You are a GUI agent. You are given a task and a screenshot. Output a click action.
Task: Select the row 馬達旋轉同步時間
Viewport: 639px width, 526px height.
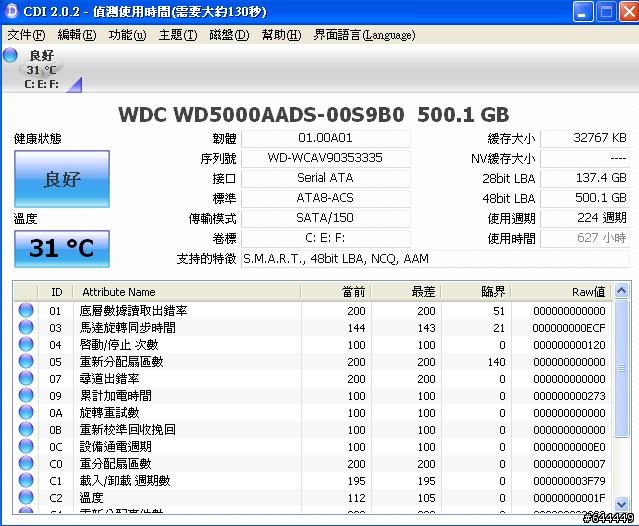(x=313, y=328)
